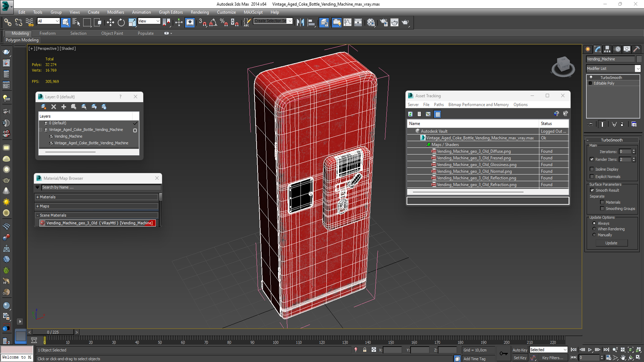This screenshot has width=644, height=362.
Task: Enable Separate by Materials checkbox
Action: click(602, 202)
